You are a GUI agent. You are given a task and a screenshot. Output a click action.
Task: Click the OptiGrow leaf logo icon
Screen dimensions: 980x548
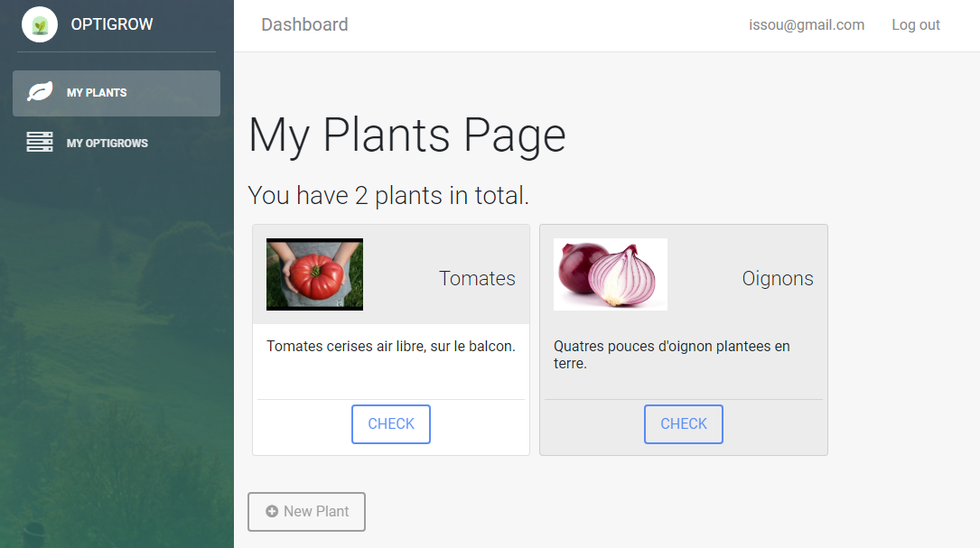pyautogui.click(x=39, y=24)
